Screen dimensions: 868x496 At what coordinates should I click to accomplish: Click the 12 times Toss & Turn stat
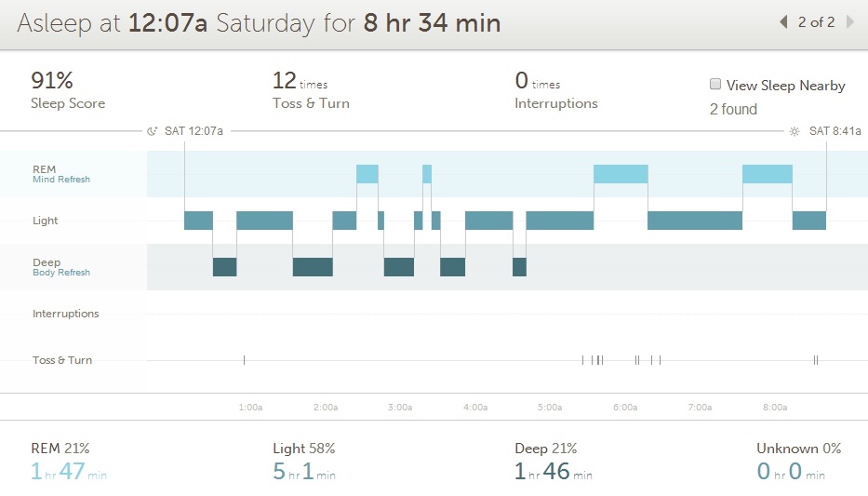(310, 90)
